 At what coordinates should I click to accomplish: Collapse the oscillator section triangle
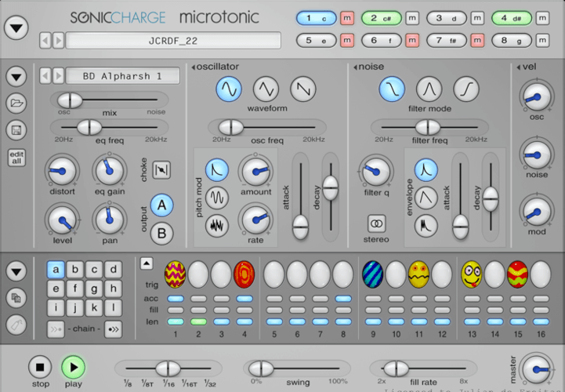point(193,67)
